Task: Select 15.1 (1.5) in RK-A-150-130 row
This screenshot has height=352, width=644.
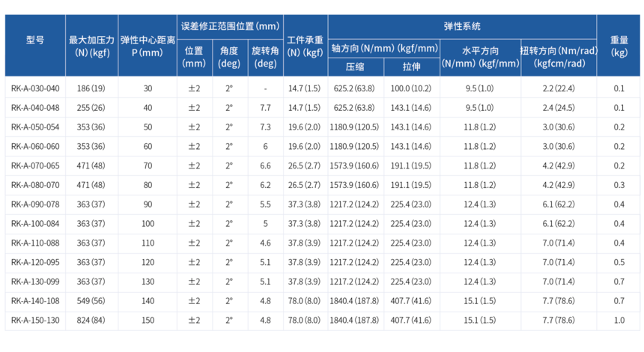Action: pos(480,320)
